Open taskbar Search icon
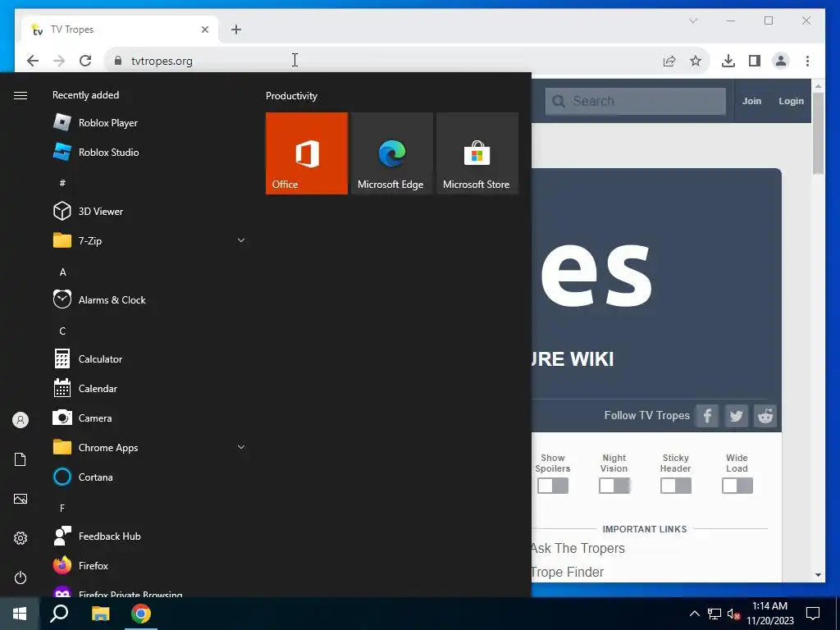This screenshot has height=630, width=840. click(59, 614)
